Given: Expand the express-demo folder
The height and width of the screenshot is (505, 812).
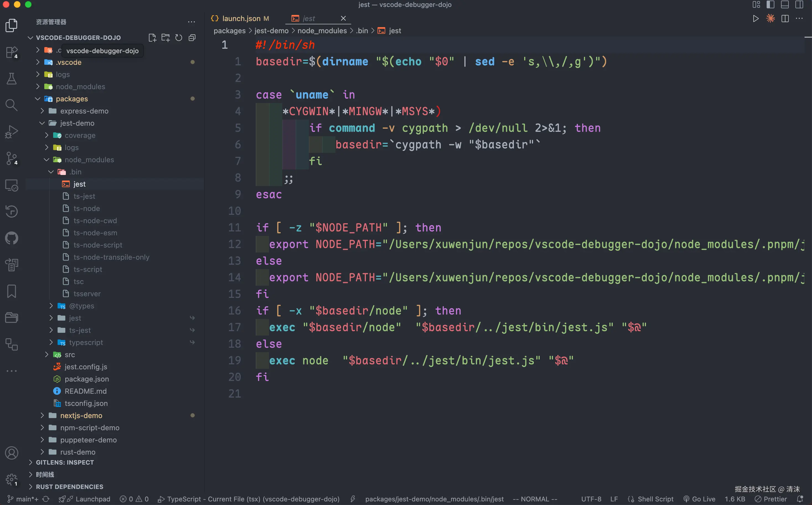Looking at the screenshot, I should click(84, 111).
